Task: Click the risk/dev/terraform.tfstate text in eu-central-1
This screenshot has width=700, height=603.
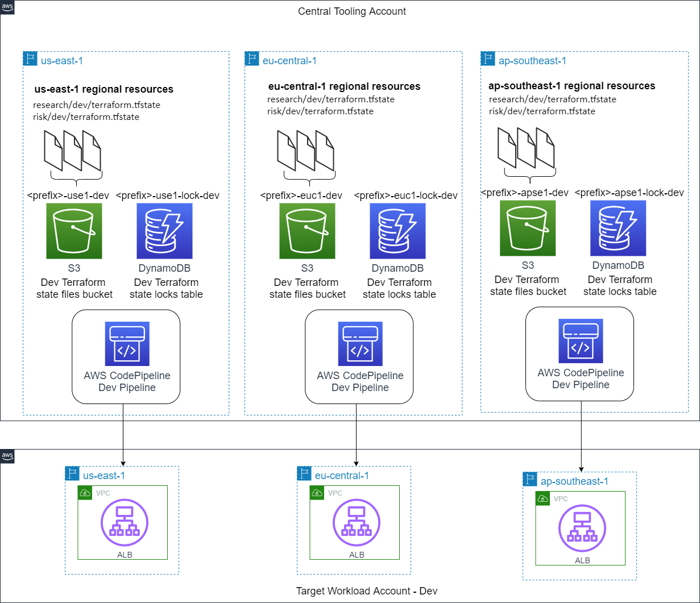Action: [x=320, y=111]
